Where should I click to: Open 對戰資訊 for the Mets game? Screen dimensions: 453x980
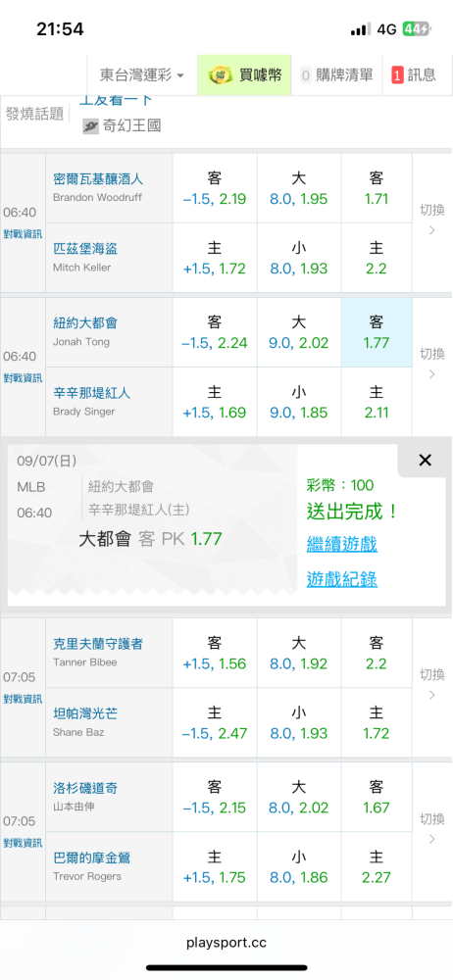tap(24, 378)
